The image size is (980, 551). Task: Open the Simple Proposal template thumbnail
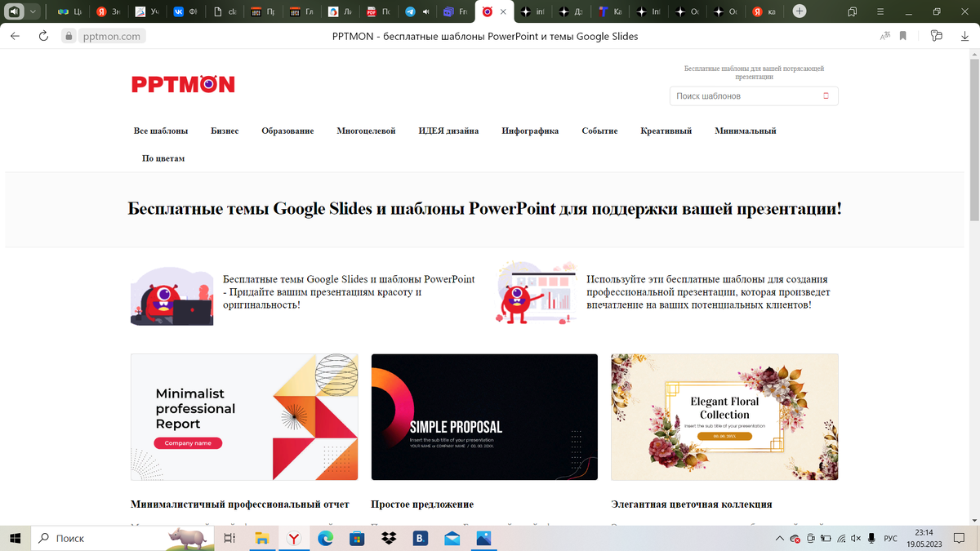tap(484, 417)
